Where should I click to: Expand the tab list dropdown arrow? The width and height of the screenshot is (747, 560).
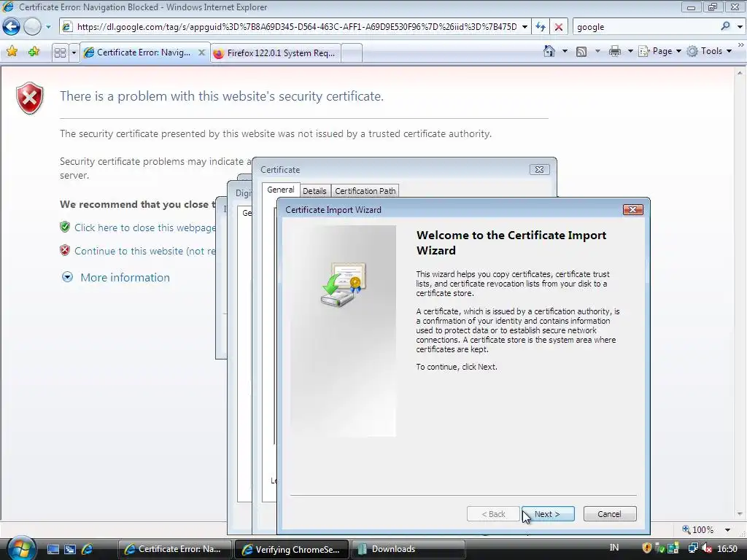[x=74, y=52]
